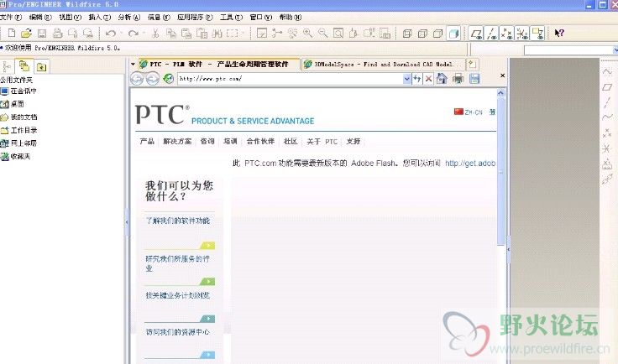Click the Find binoculars icon
This screenshot has height=364, width=618.
[x=217, y=34]
